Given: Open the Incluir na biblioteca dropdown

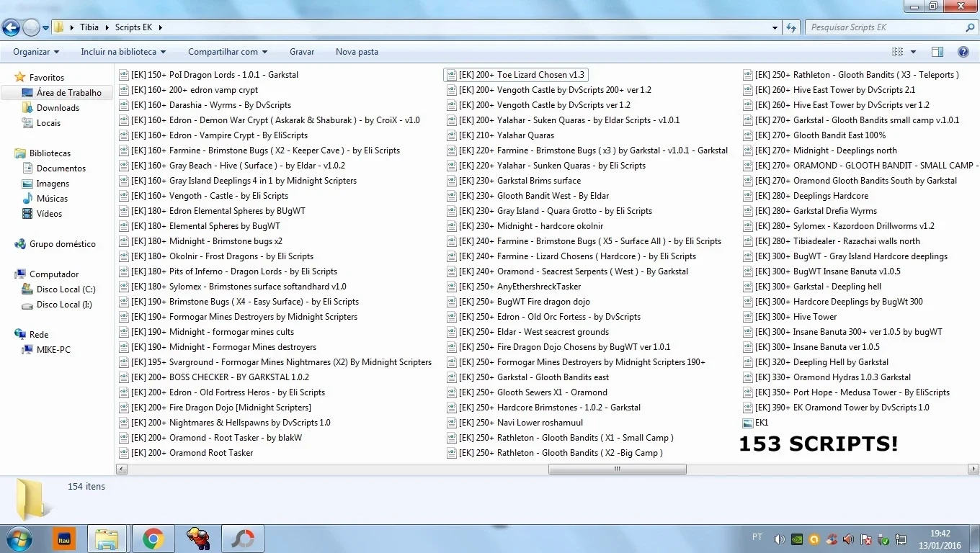Looking at the screenshot, I should click(123, 52).
